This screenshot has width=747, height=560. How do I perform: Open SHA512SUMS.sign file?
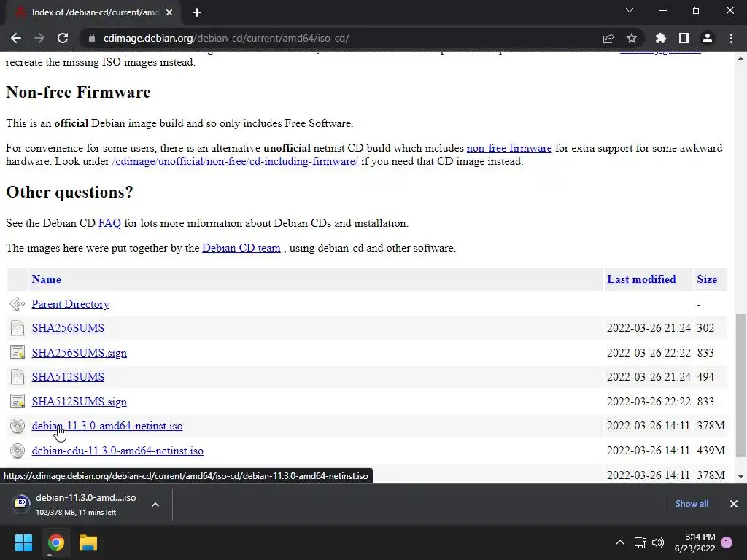coord(79,402)
